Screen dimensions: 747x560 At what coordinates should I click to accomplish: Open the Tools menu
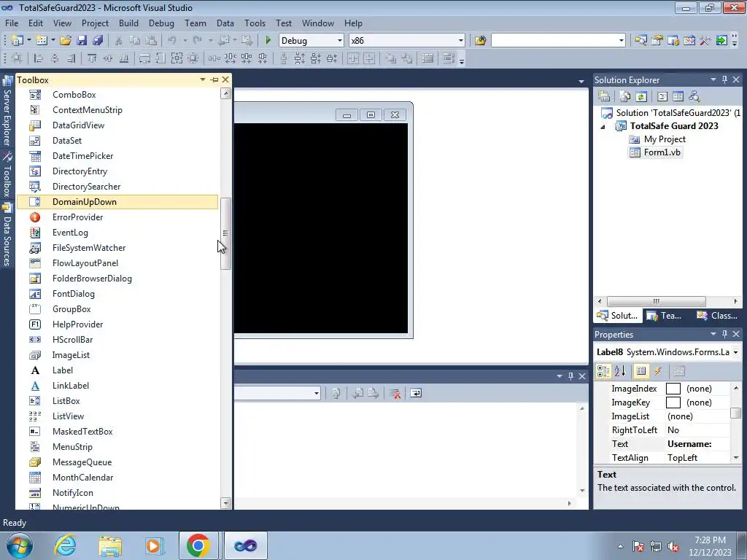pyautogui.click(x=255, y=23)
